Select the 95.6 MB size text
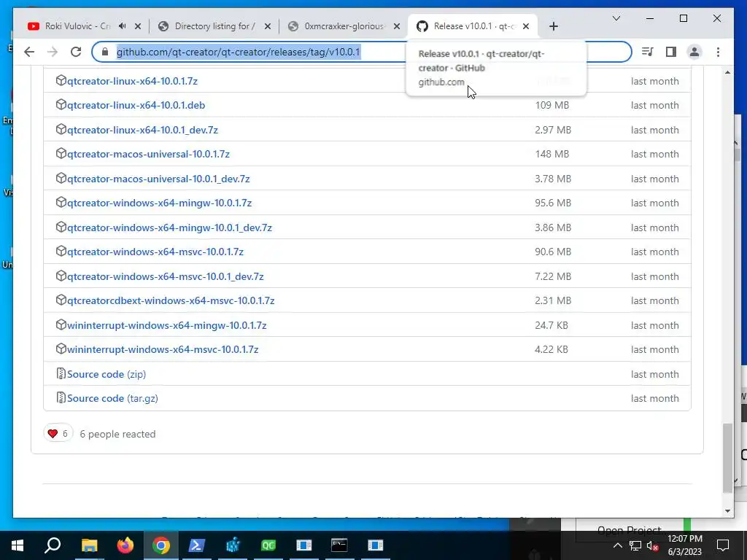 tap(553, 203)
